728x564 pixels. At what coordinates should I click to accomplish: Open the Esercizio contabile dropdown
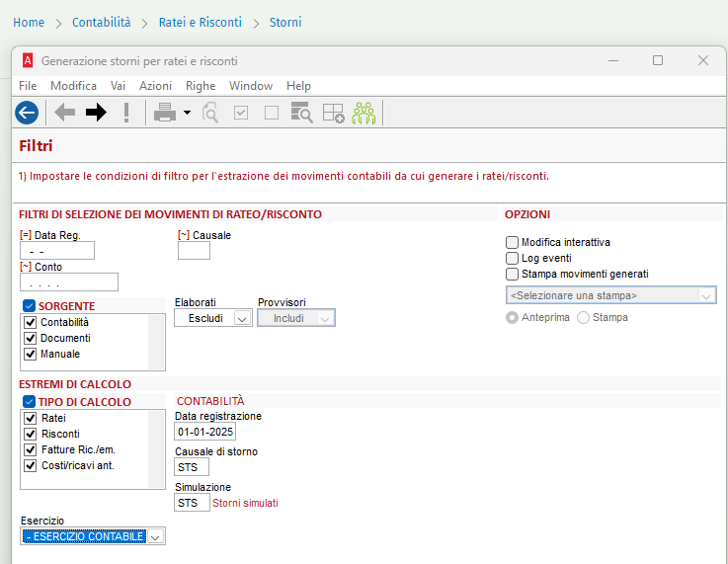tap(93, 536)
